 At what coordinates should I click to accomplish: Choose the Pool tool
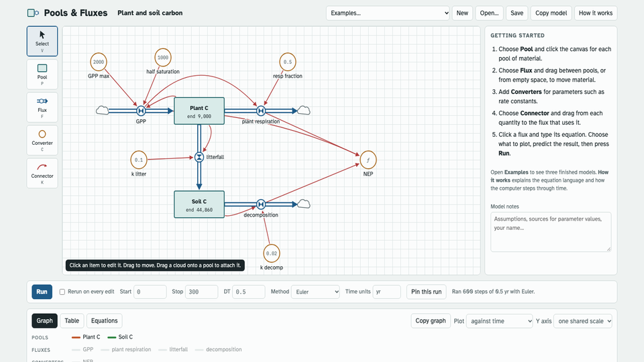42,74
